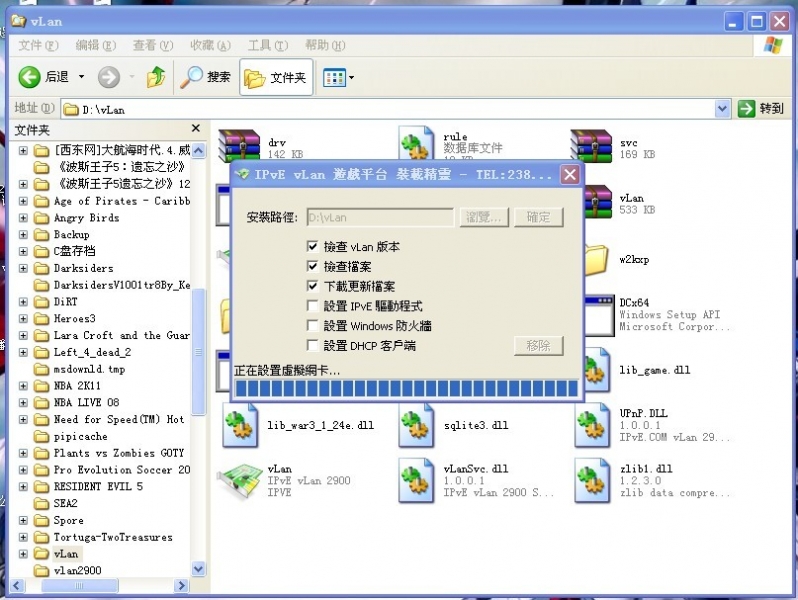Open the 文件(F) menu

click(x=38, y=45)
